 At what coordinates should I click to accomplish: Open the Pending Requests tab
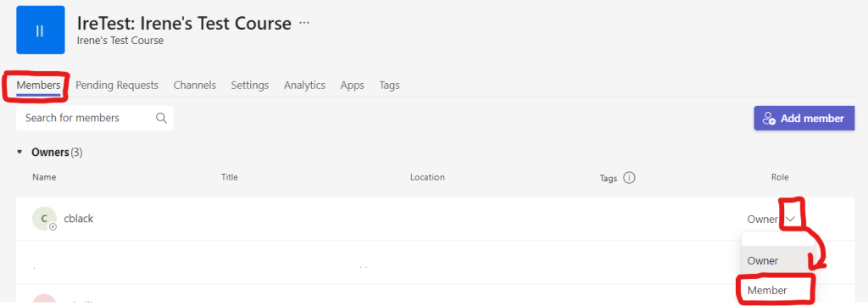(117, 86)
